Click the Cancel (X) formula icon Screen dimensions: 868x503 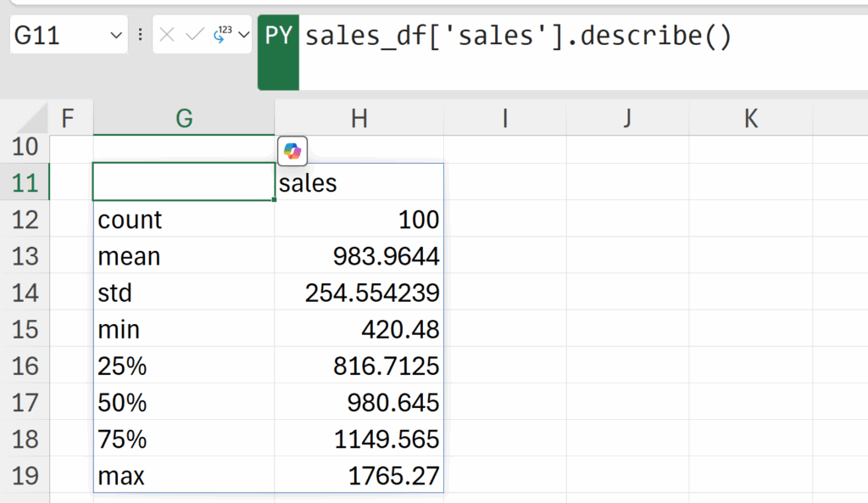167,36
